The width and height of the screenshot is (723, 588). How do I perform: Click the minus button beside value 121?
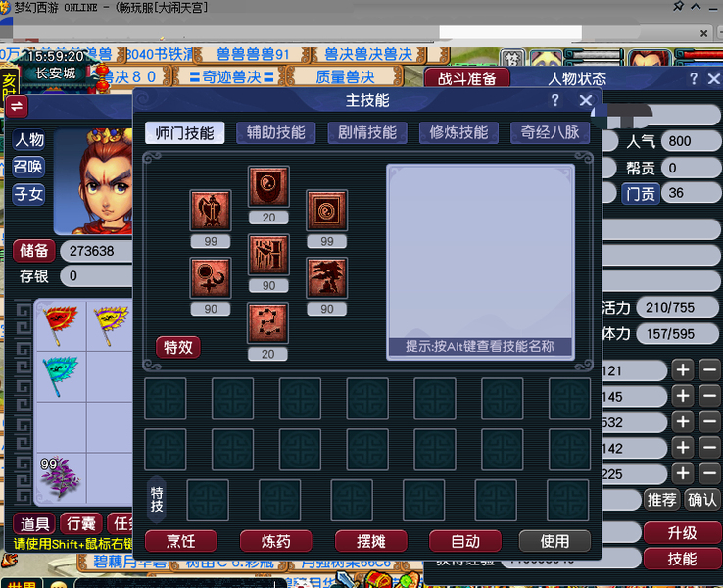pos(709,369)
